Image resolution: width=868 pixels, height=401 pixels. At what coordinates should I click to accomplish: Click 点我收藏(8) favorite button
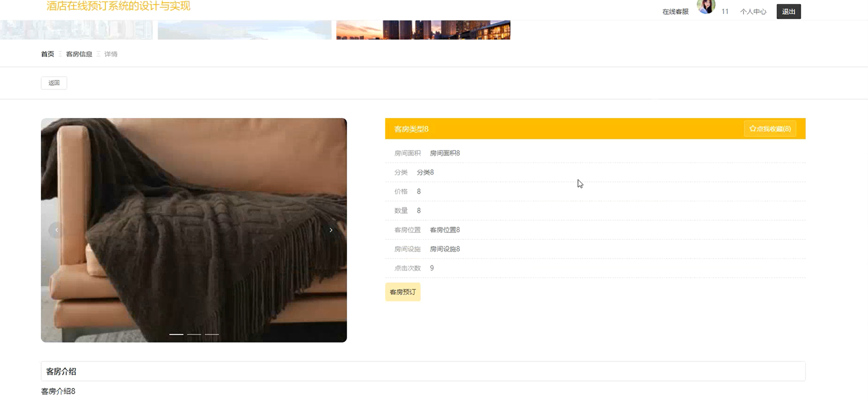[770, 129]
